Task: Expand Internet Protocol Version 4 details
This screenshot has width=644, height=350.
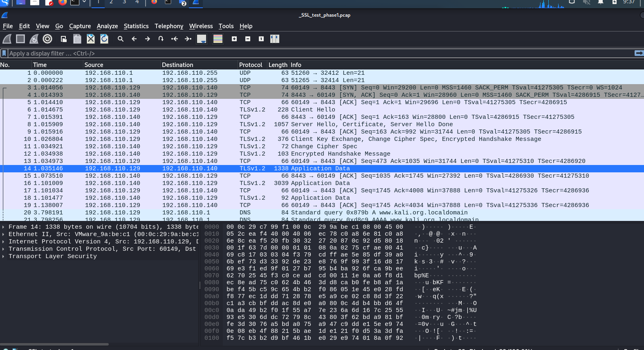Action: [x=4, y=241]
